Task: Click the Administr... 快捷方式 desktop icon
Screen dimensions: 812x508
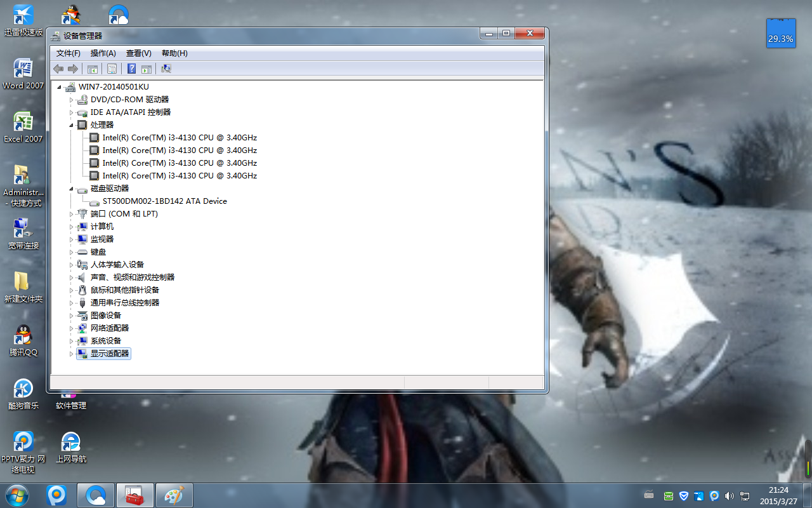Action: pyautogui.click(x=23, y=185)
